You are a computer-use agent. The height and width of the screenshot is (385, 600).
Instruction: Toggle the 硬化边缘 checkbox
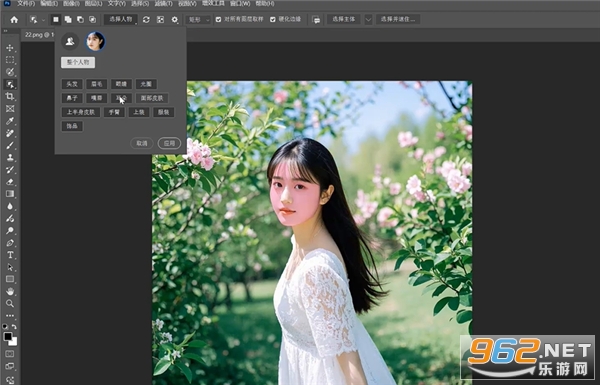(273, 19)
